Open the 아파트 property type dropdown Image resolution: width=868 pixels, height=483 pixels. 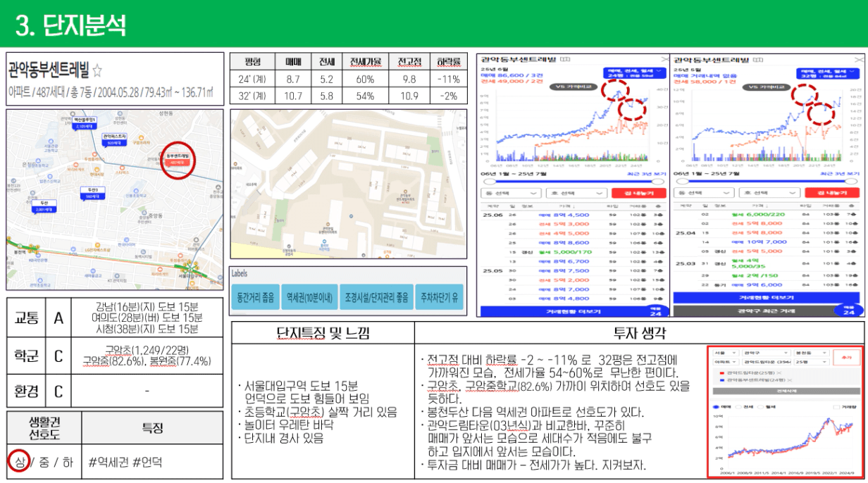click(726, 362)
